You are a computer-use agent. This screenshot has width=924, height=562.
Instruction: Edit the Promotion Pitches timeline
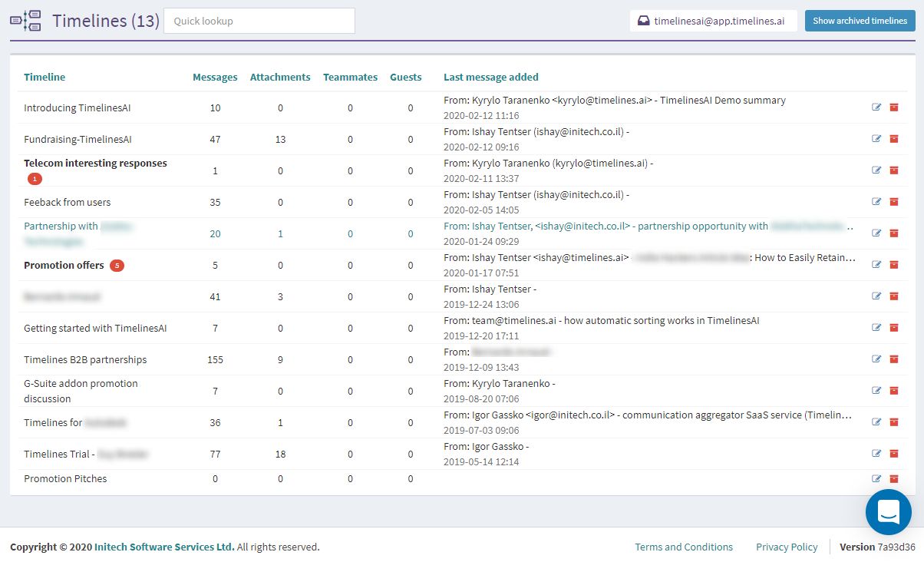tap(876, 478)
